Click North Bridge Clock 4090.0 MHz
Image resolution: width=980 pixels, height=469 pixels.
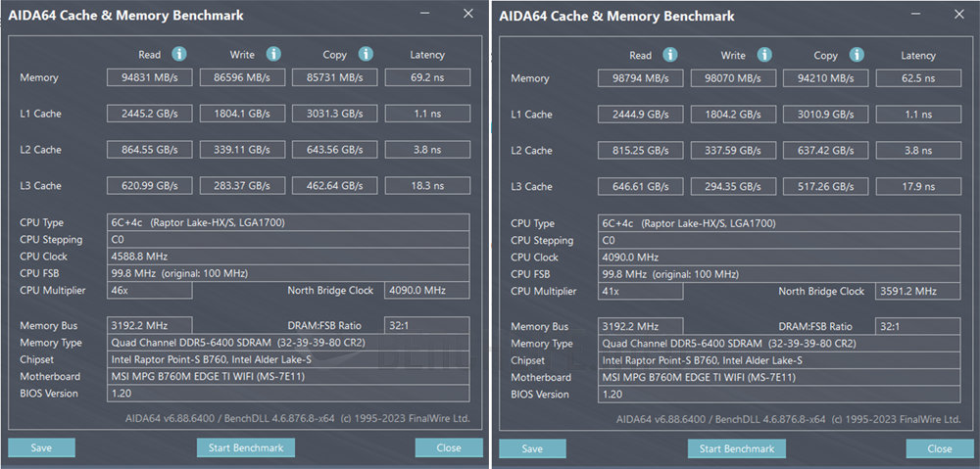[x=427, y=291]
